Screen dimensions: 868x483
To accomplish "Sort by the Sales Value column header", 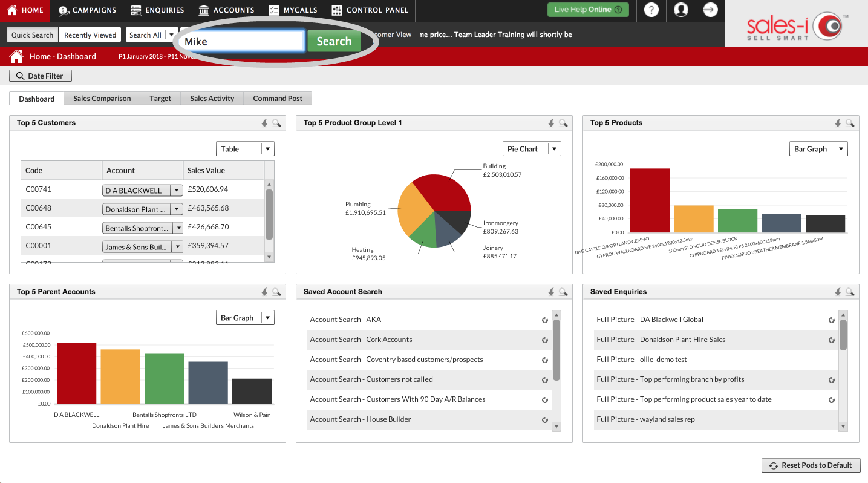I will click(224, 170).
